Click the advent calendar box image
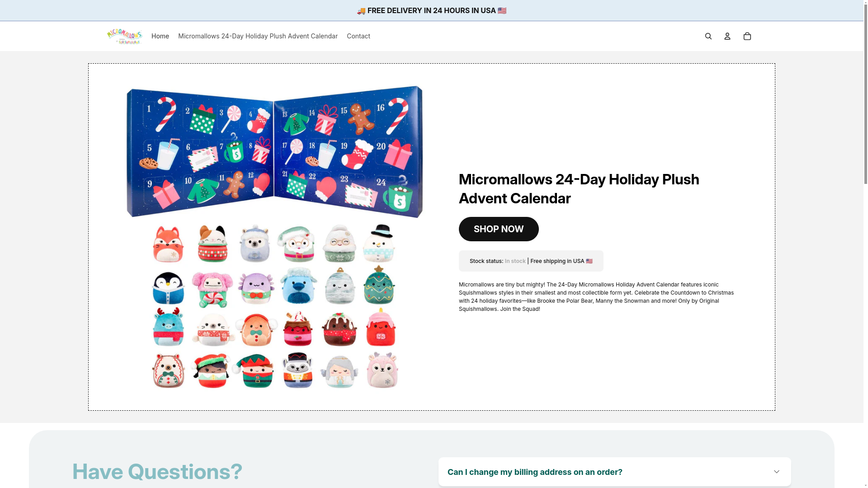This screenshot has width=868, height=488. point(274,152)
